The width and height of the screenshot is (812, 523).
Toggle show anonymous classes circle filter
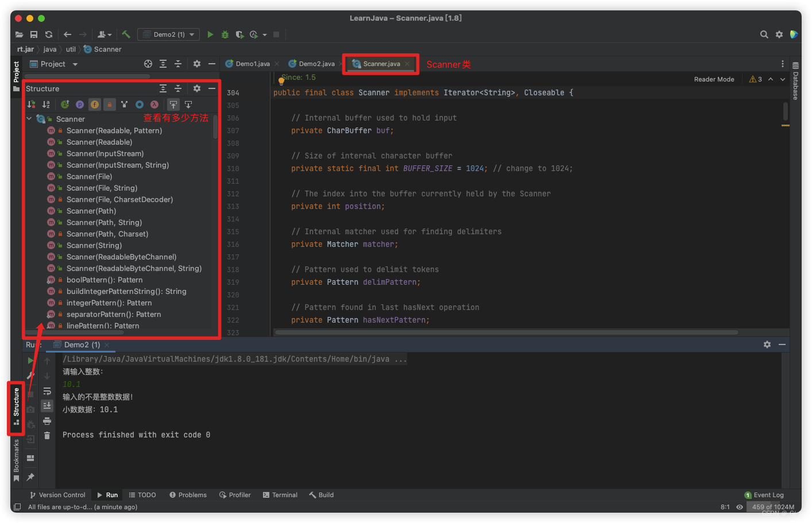click(x=140, y=104)
